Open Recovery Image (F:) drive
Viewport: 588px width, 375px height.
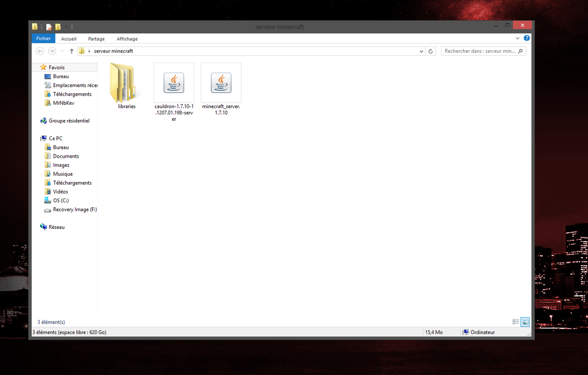coord(75,210)
